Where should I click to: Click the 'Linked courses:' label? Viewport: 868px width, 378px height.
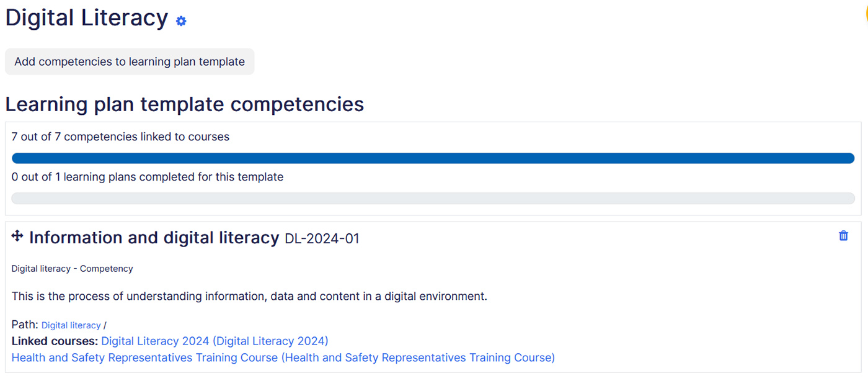pyautogui.click(x=55, y=341)
